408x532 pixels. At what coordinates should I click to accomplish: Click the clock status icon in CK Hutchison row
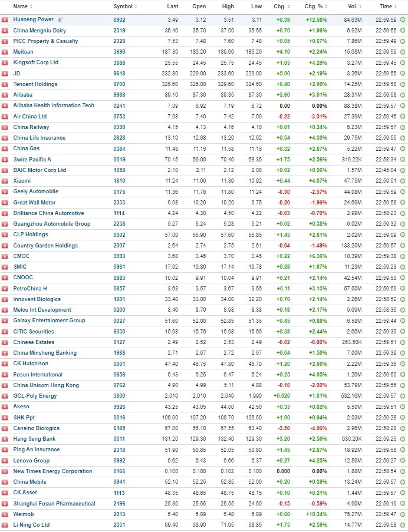point(403,364)
